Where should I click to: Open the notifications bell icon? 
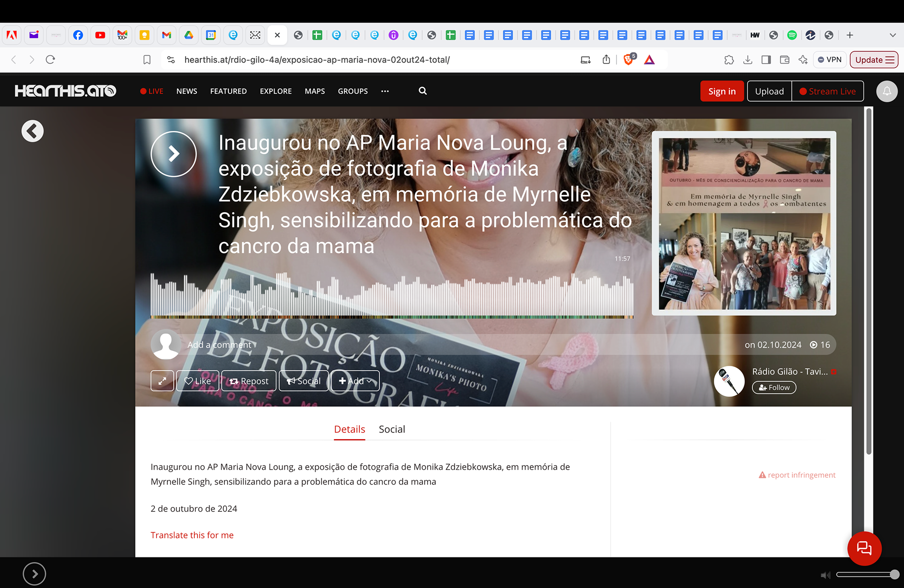point(887,91)
